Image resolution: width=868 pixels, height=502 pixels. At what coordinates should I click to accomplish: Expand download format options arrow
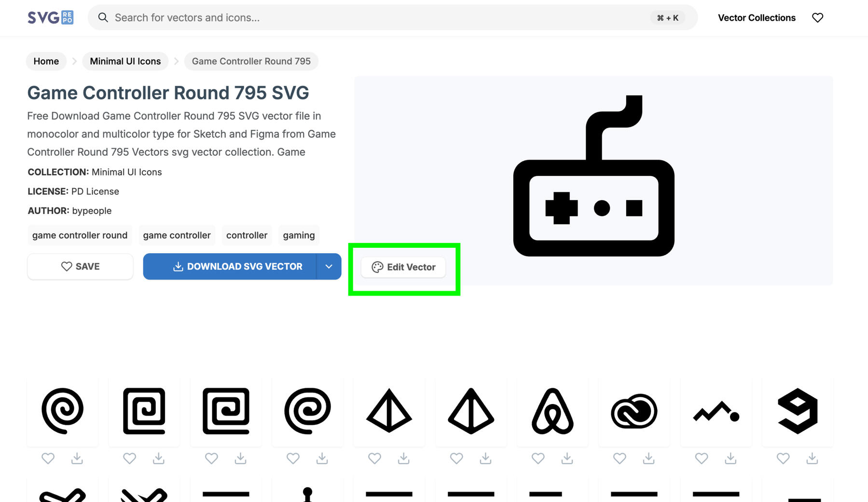pos(329,267)
